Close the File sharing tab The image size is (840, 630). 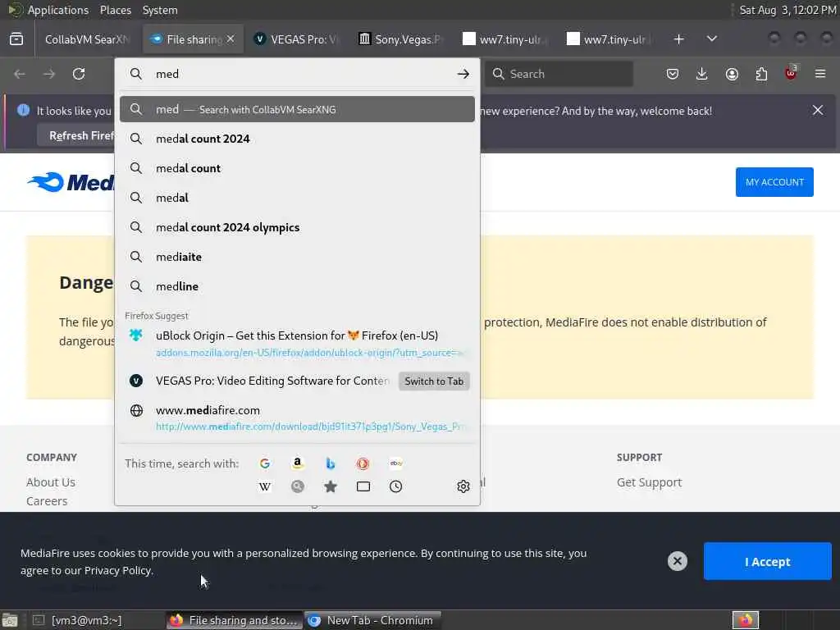pos(231,39)
